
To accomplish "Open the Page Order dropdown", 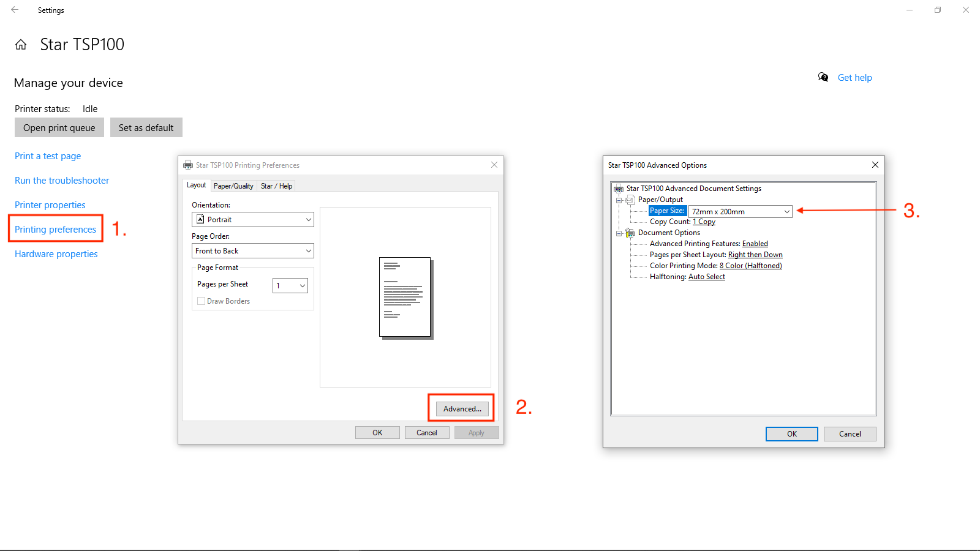I will coord(253,250).
